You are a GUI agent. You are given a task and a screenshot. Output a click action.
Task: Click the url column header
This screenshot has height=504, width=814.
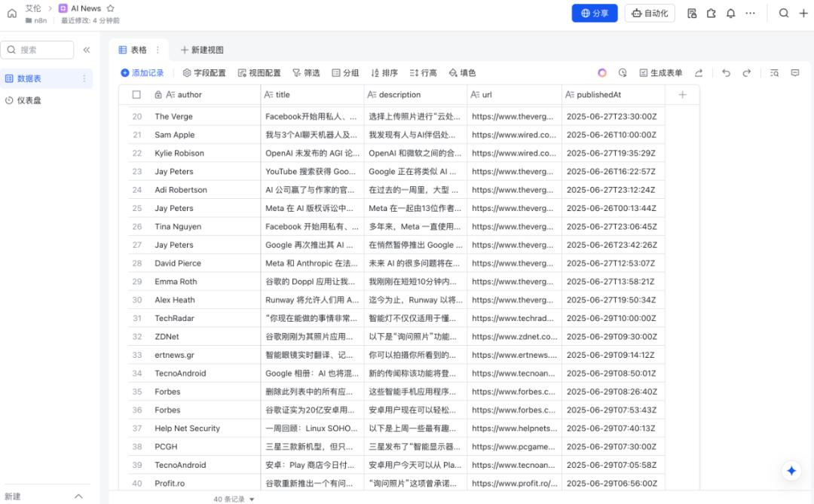pyautogui.click(x=515, y=94)
